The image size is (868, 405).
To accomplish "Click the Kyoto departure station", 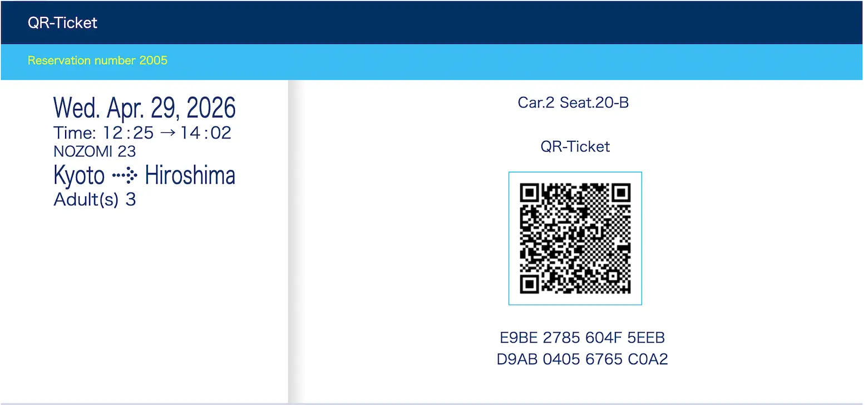I will tap(78, 176).
